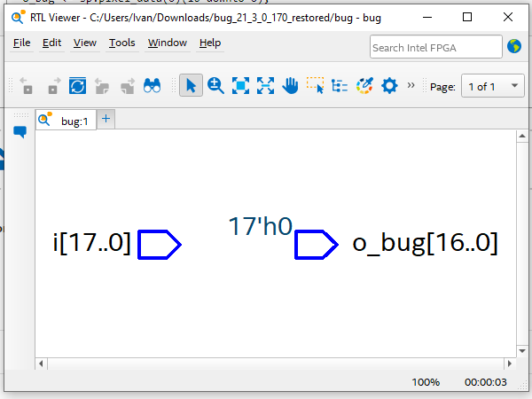This screenshot has width=532, height=399.
Task: Click the Fit Selection in Window icon
Action: coord(265,85)
